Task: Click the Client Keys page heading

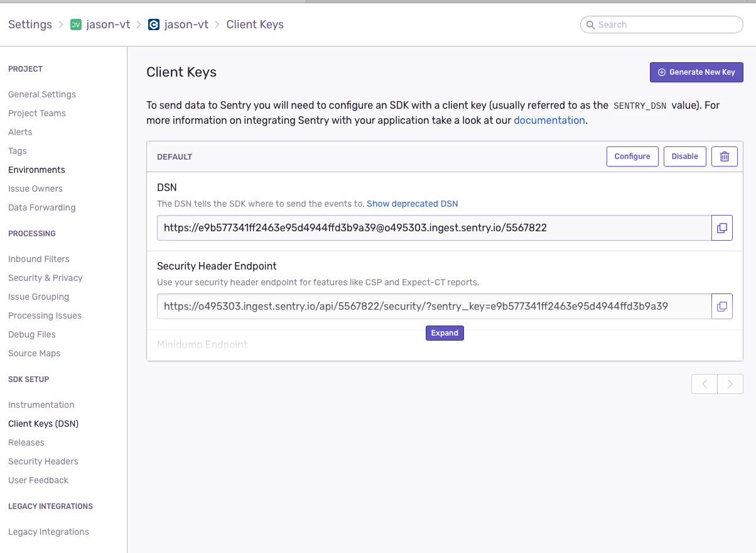Action: click(181, 72)
